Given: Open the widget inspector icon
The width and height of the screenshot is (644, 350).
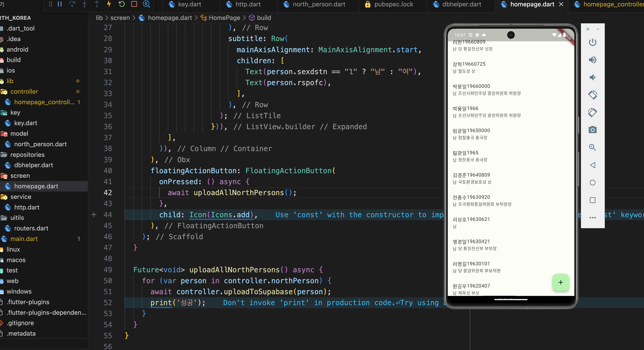Looking at the screenshot, I should [x=146, y=4].
